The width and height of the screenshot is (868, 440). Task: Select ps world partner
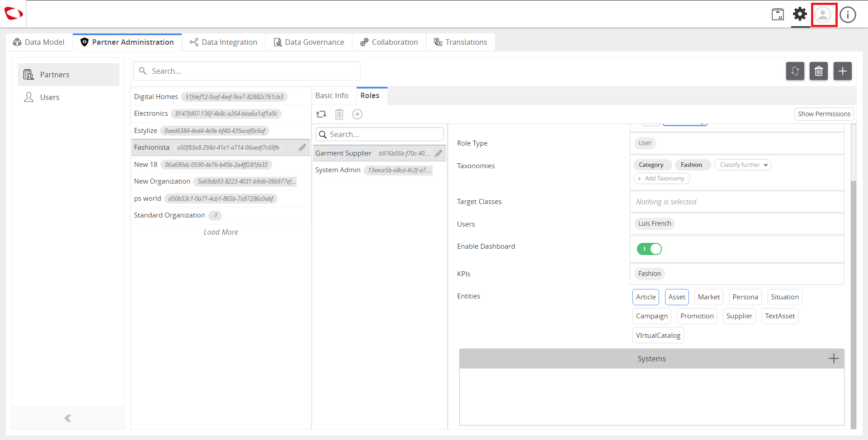coord(221,199)
